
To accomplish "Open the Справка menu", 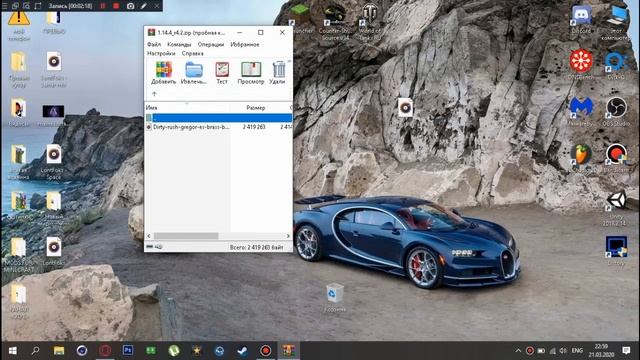I will (x=193, y=53).
